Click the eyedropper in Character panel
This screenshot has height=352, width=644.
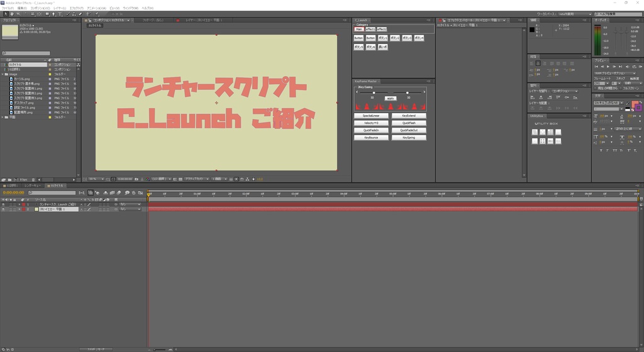point(628,102)
